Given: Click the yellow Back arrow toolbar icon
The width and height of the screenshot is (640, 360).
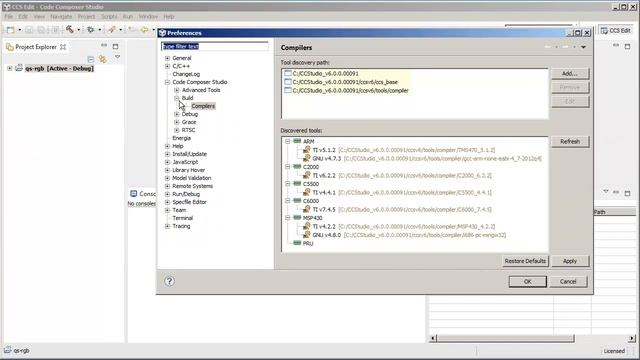Looking at the screenshot, I should coord(144,29).
